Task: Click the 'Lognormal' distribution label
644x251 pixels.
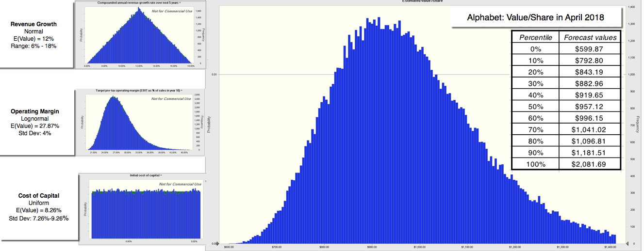Action: (34, 119)
